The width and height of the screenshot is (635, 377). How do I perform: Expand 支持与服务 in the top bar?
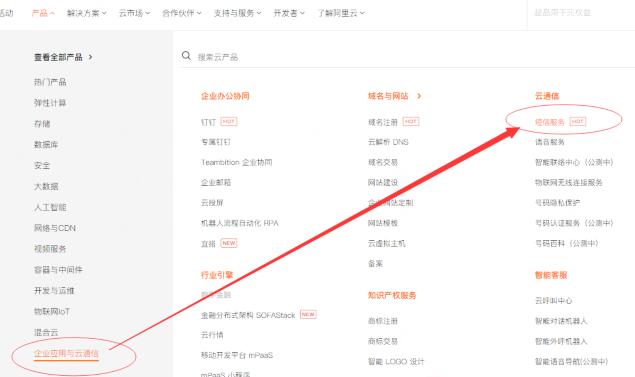point(237,13)
